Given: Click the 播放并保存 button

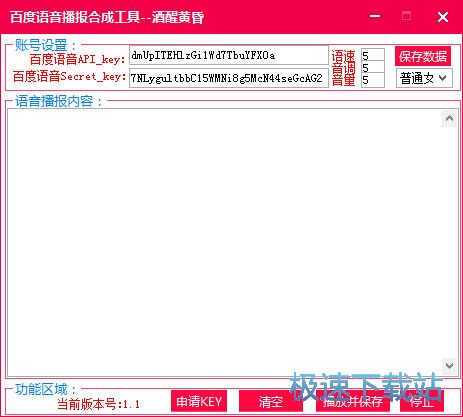Looking at the screenshot, I should 353,401.
